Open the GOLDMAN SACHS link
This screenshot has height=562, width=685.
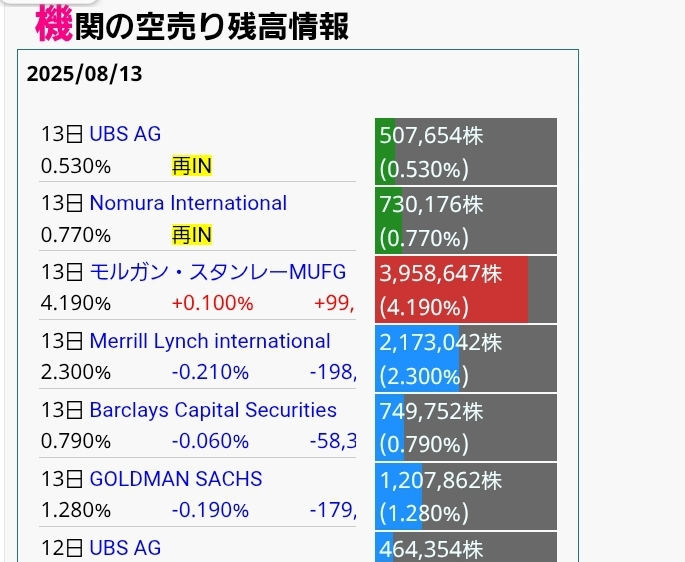pos(175,479)
